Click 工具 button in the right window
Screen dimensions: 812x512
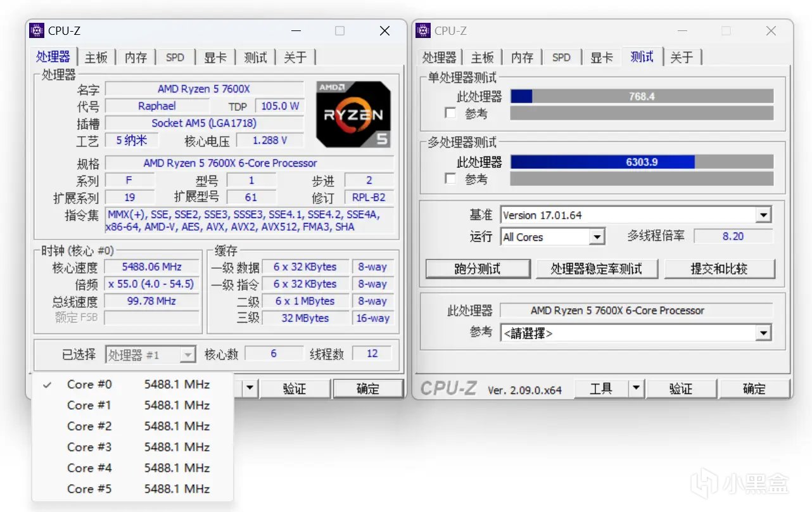coord(601,388)
